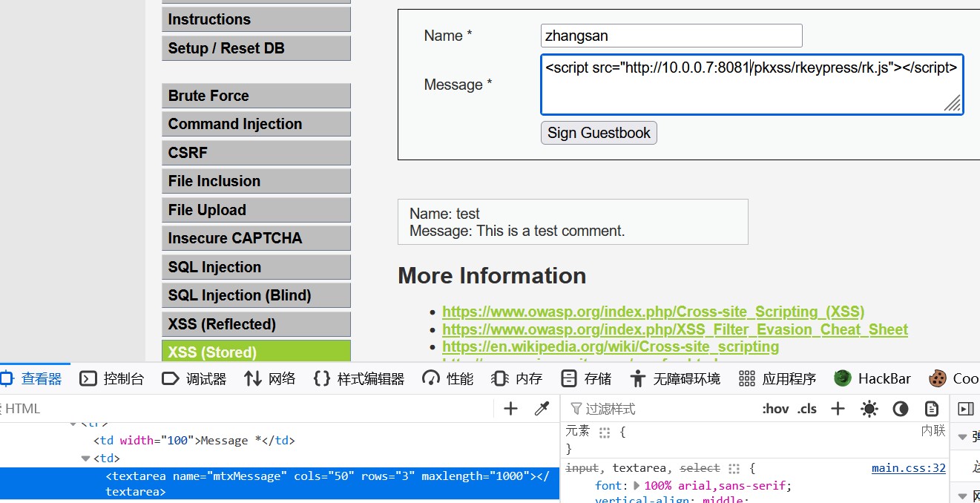This screenshot has width=980, height=503.
Task: Toggle dark color scheme simulation icon
Action: (x=901, y=409)
